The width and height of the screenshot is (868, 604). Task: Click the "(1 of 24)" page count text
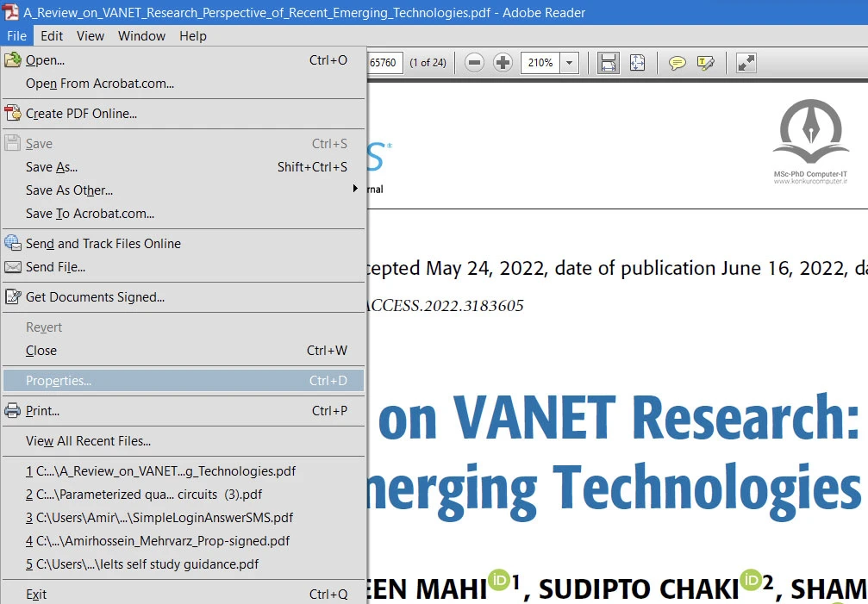coord(428,63)
